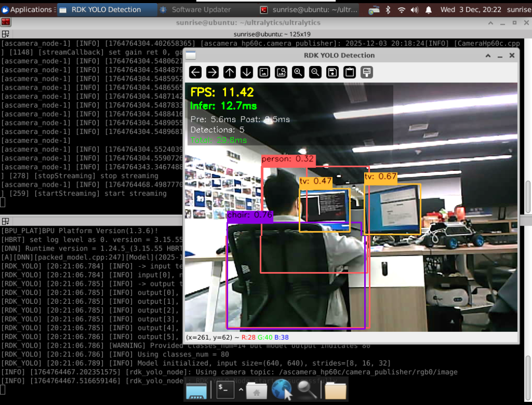Open the Applications menu
Image resolution: width=532 pixels, height=405 pixels.
28,9
